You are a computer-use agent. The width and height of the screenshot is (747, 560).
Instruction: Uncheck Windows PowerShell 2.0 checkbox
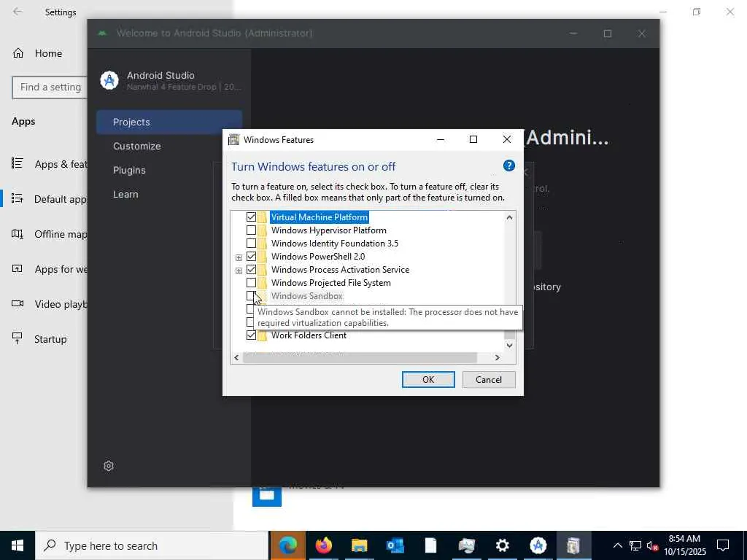pos(251,257)
